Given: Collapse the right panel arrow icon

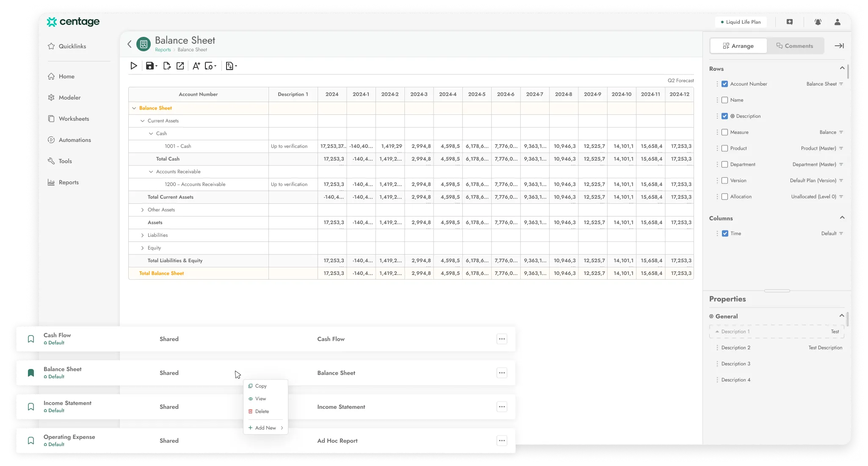Looking at the screenshot, I should 839,46.
